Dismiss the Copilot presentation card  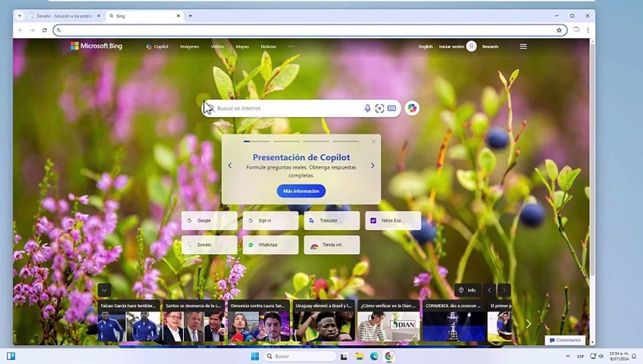coord(374,142)
